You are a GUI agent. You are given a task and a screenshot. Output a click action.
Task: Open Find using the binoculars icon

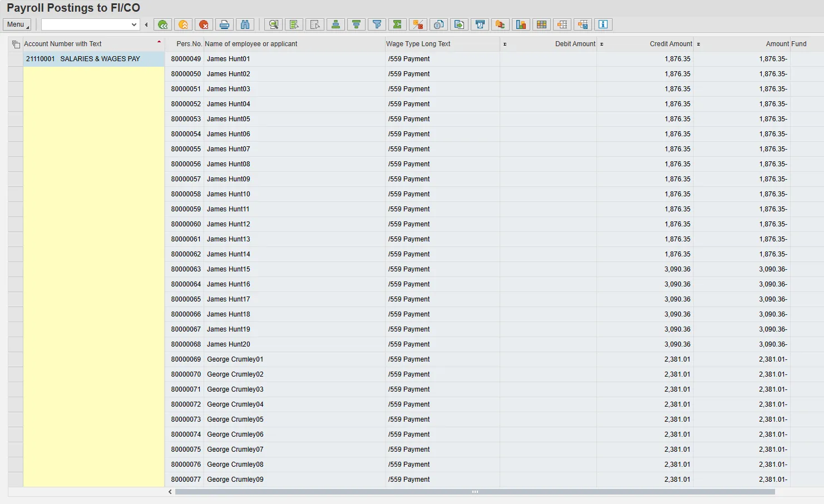pyautogui.click(x=245, y=24)
